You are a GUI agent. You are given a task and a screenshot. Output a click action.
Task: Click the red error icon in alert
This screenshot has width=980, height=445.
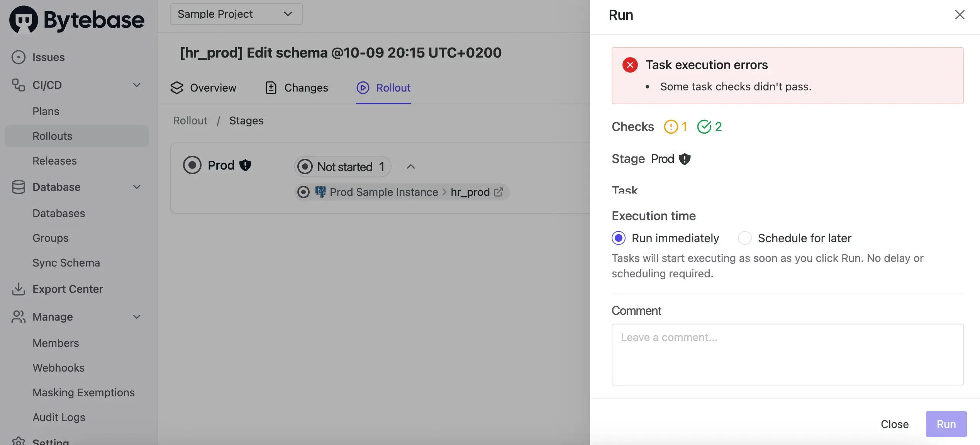click(630, 65)
